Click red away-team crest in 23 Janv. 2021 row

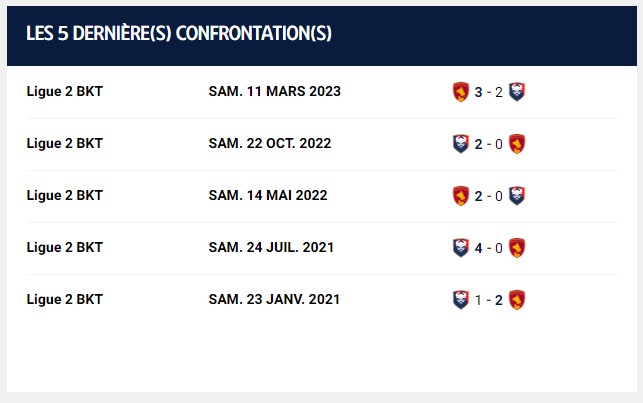[x=517, y=300]
